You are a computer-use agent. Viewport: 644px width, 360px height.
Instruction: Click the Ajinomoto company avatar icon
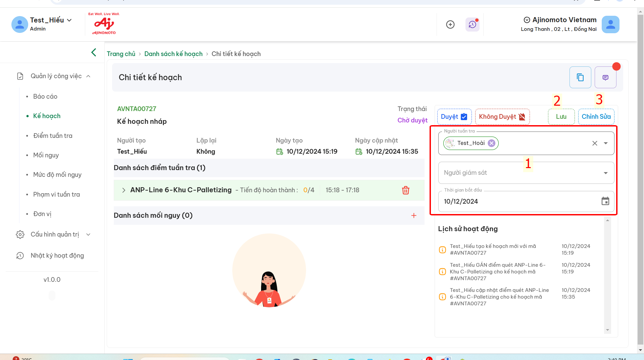[610, 24]
